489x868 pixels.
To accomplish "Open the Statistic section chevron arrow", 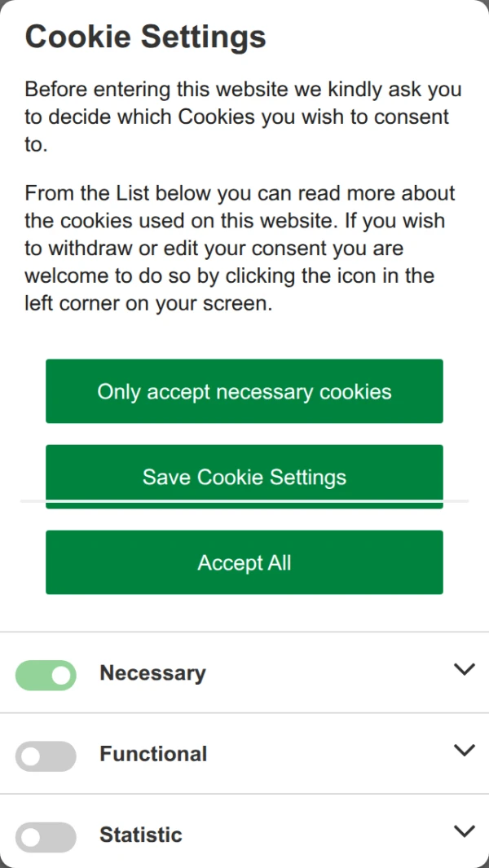I will [x=464, y=831].
